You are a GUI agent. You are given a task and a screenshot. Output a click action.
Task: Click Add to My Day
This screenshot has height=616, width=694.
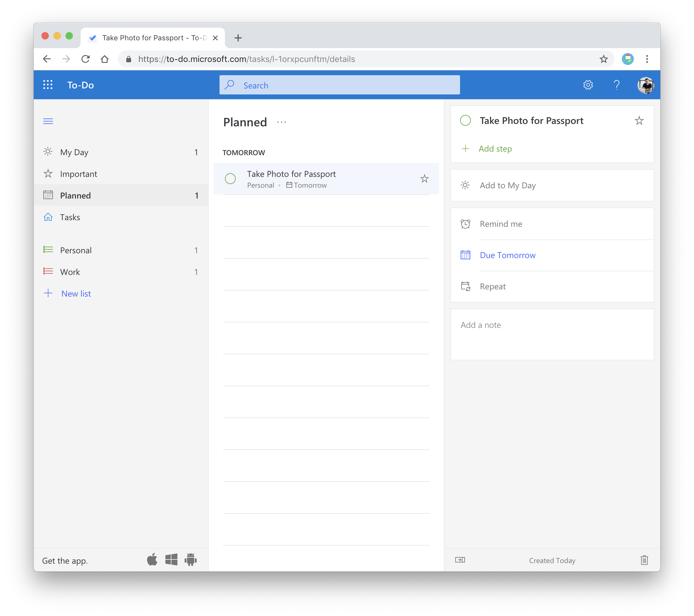(x=507, y=185)
